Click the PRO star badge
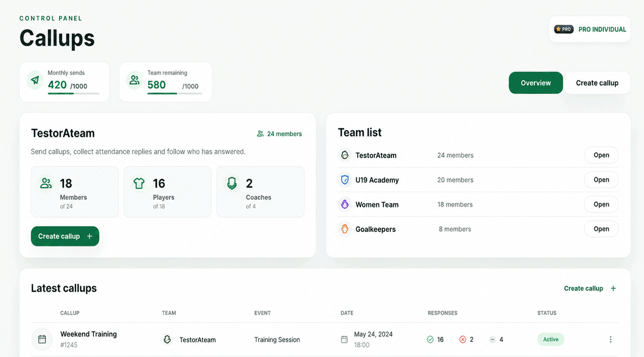This screenshot has height=357, width=644. (564, 29)
